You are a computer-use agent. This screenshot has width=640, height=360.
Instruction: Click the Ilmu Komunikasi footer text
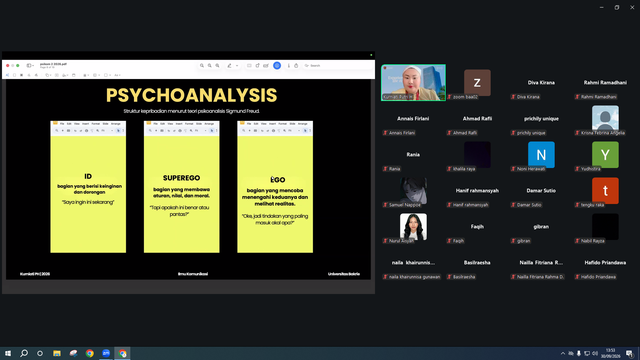pos(193,274)
